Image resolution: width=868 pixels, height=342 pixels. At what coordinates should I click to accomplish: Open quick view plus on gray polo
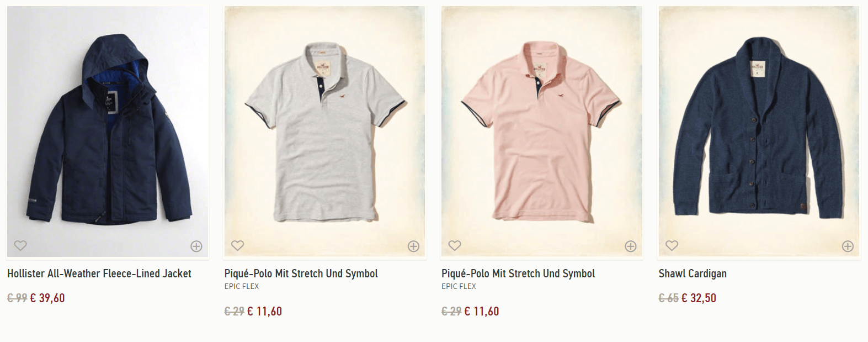[x=413, y=246]
